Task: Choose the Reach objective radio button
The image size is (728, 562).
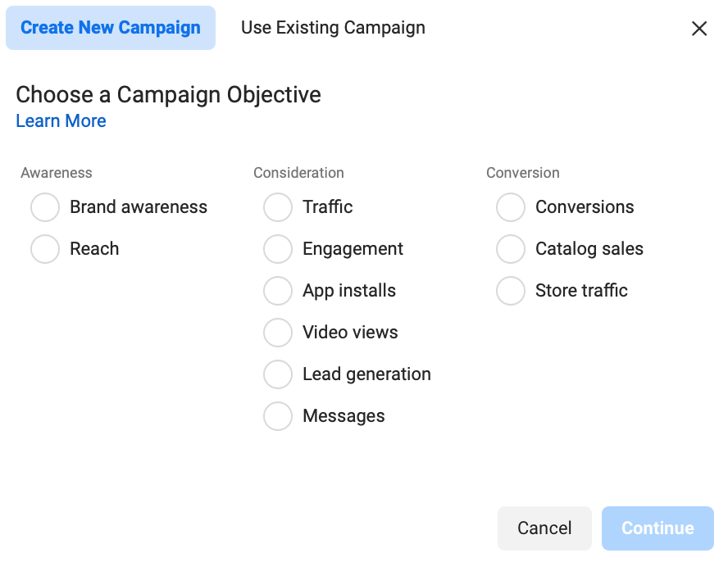Action: point(45,249)
